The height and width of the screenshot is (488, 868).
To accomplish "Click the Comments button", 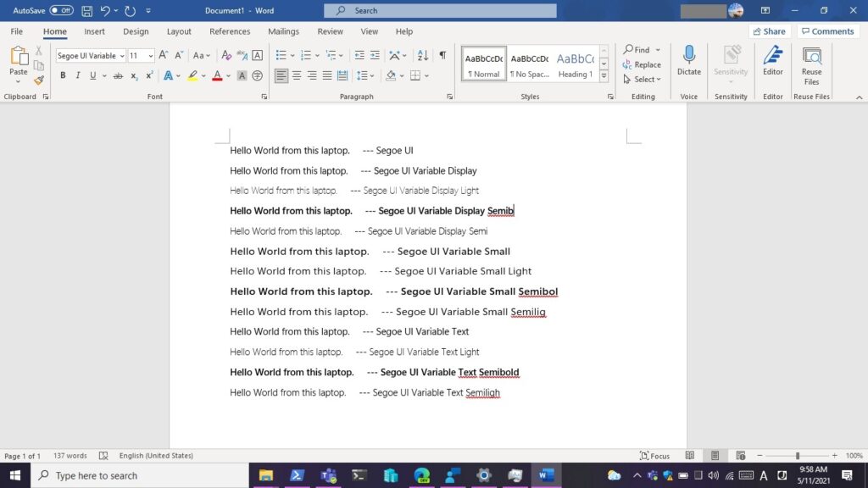I will [827, 31].
